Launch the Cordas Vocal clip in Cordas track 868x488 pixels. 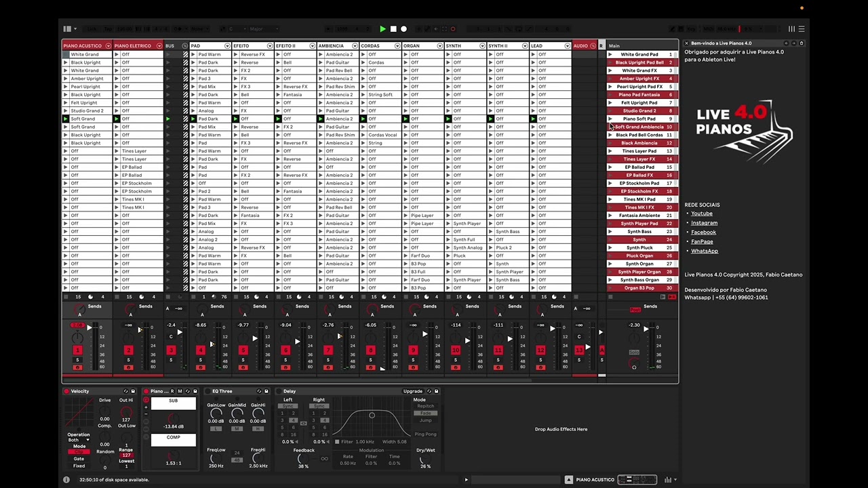point(363,135)
